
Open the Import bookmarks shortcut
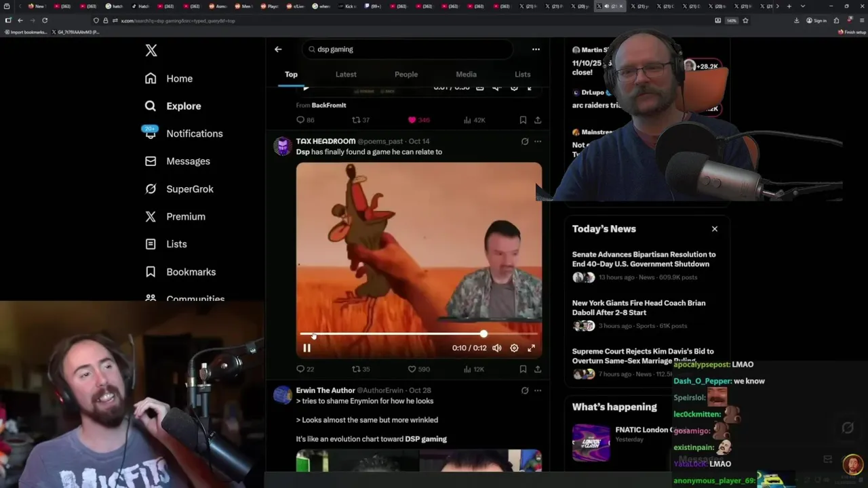(26, 32)
